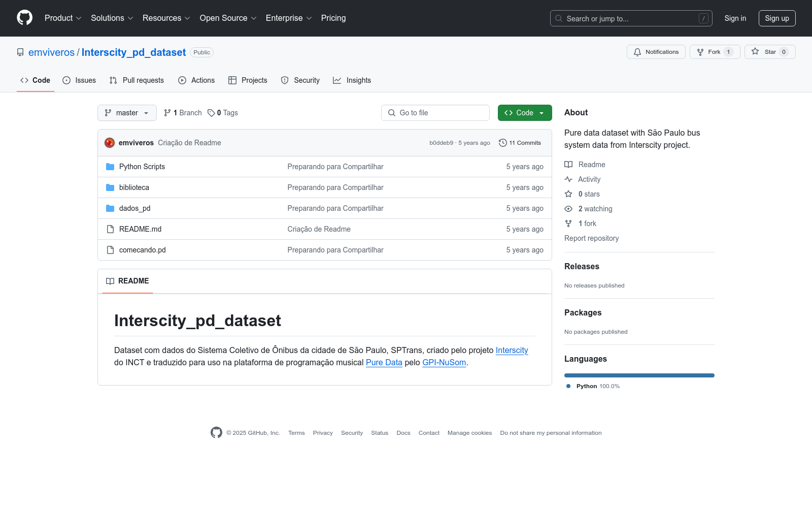Click the GitHub logo in header

point(24,18)
